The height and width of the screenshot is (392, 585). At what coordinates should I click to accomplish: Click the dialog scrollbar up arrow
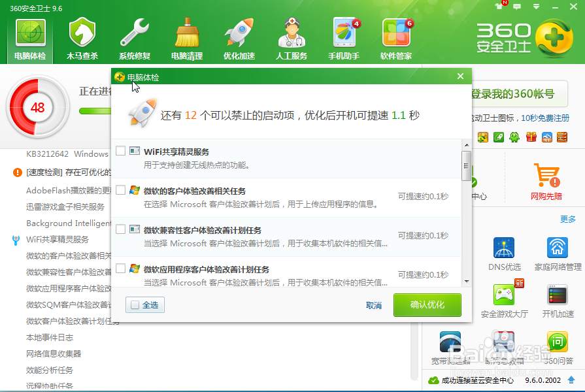tap(466, 145)
